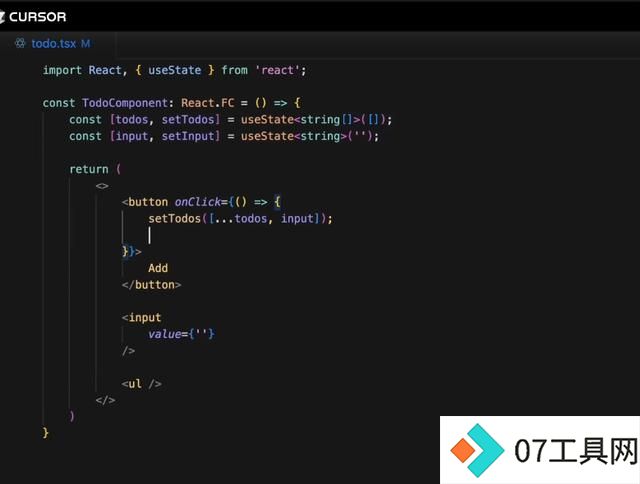
Task: Click the opening fragment tag '<>'
Action: [102, 186]
